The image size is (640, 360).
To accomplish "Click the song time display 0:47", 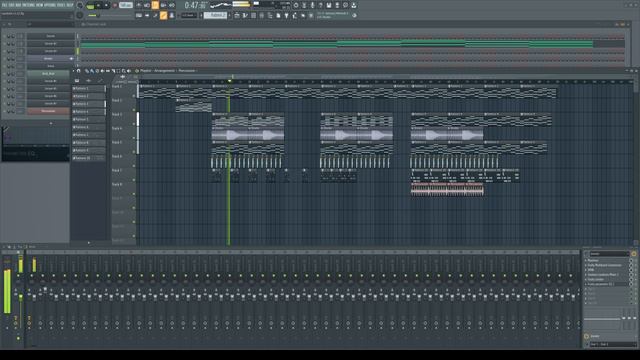I will tap(193, 5).
